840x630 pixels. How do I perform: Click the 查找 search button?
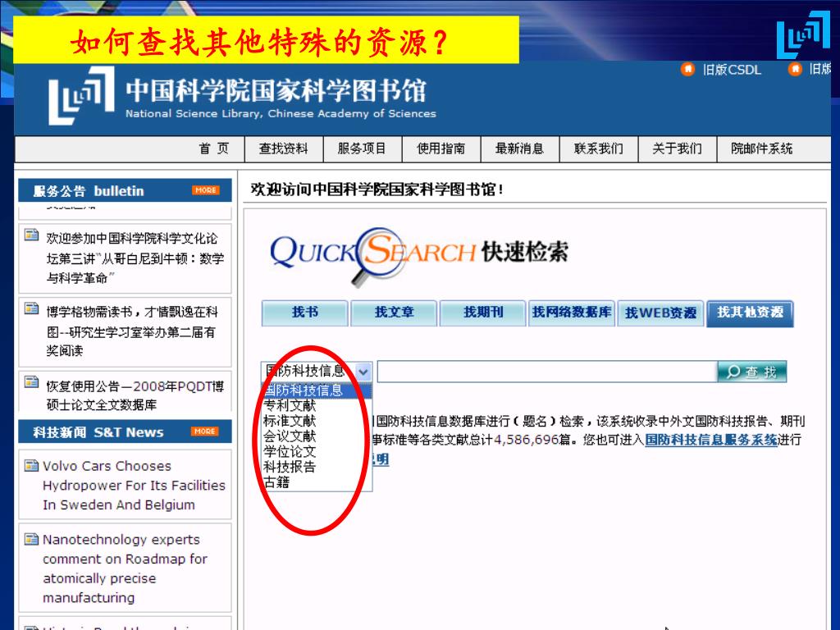pos(752,372)
